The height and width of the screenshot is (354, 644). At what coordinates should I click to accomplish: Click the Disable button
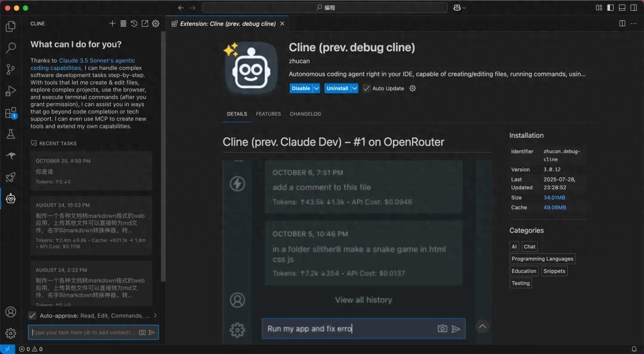301,88
